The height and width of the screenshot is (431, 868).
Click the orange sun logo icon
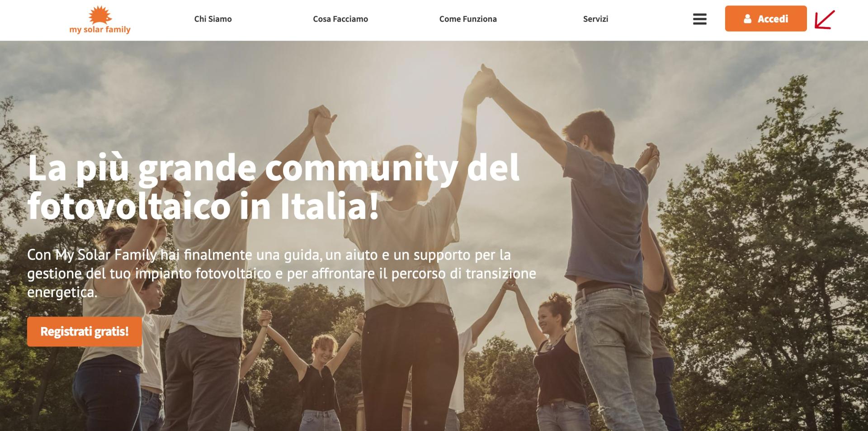tap(100, 15)
